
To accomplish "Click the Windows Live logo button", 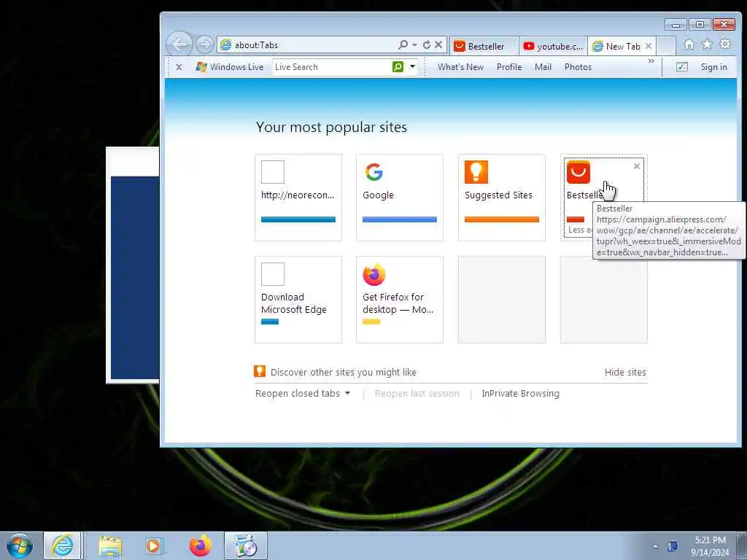I will click(230, 67).
